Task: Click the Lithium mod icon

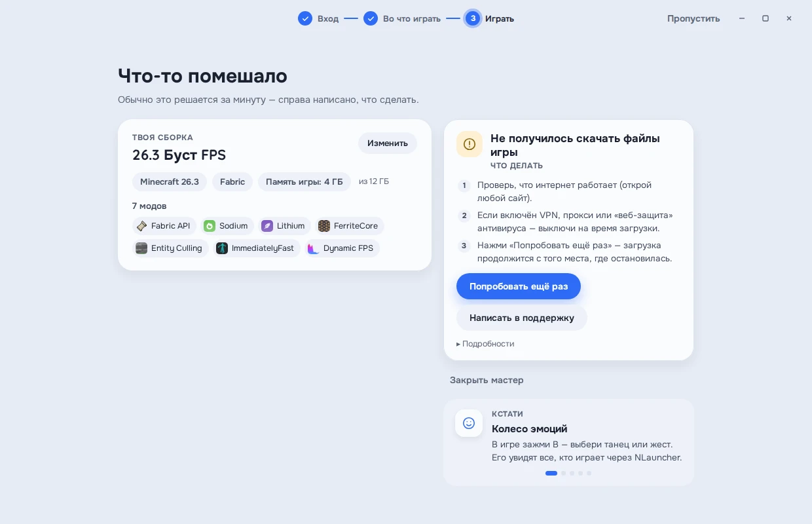Action: (267, 226)
